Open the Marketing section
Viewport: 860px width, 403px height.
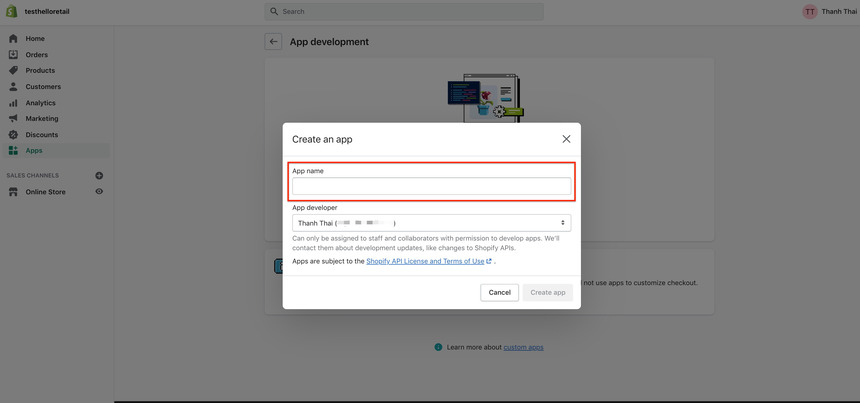41,118
